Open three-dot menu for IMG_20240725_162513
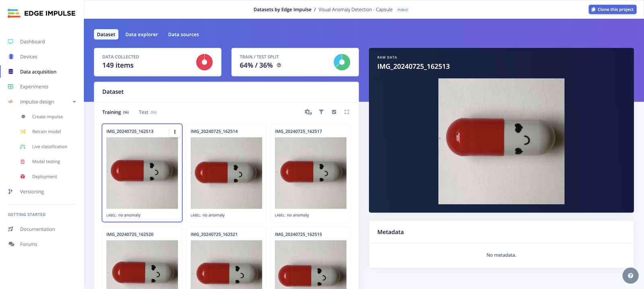 click(x=175, y=131)
